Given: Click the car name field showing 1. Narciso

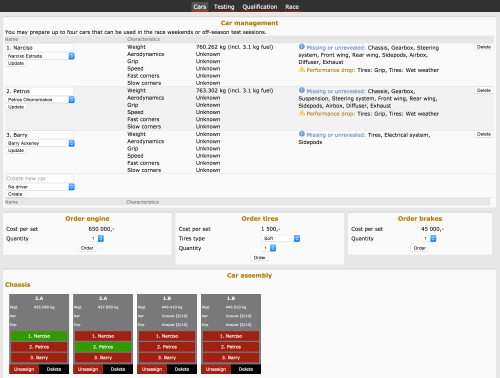Looking at the screenshot, I should click(x=39, y=48).
